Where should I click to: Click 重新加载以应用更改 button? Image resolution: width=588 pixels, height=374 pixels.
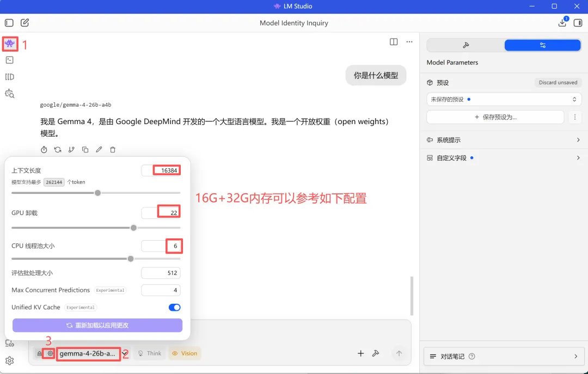point(97,325)
